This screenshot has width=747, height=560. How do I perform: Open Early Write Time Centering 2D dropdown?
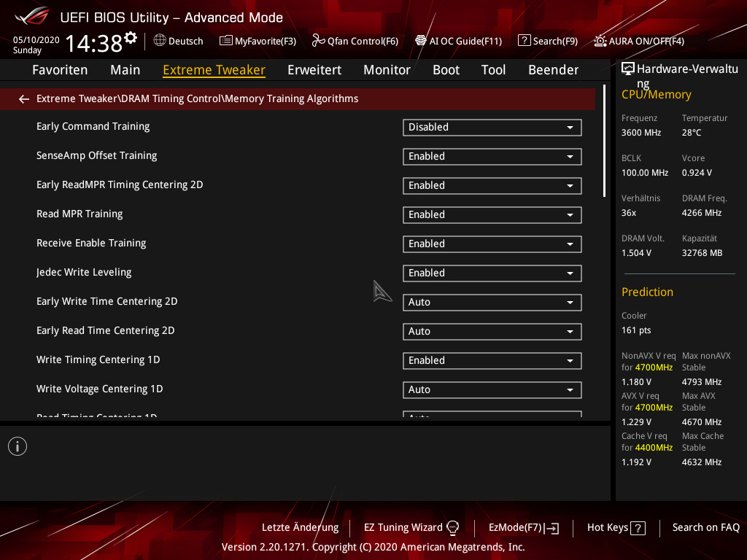[x=492, y=303]
